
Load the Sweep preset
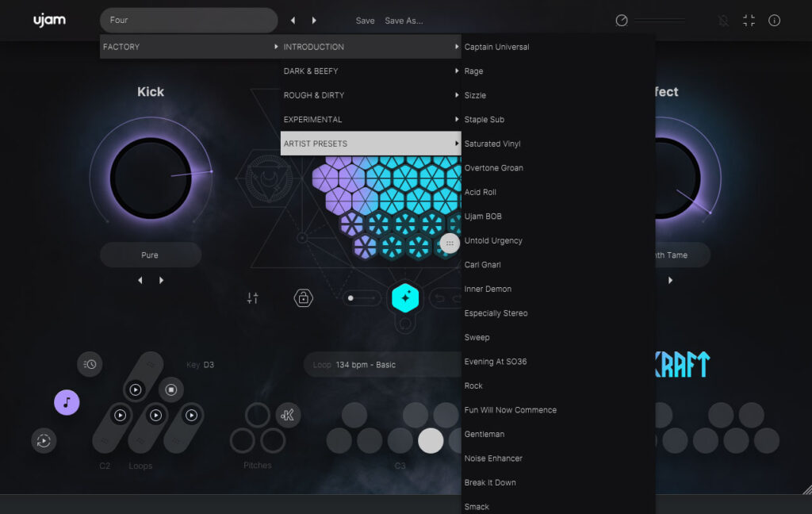[x=558, y=337]
